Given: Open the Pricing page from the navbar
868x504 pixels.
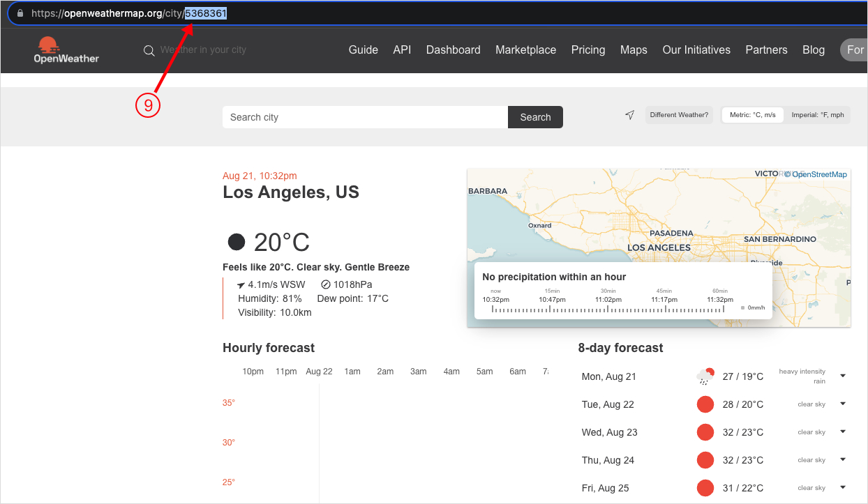Looking at the screenshot, I should [588, 50].
